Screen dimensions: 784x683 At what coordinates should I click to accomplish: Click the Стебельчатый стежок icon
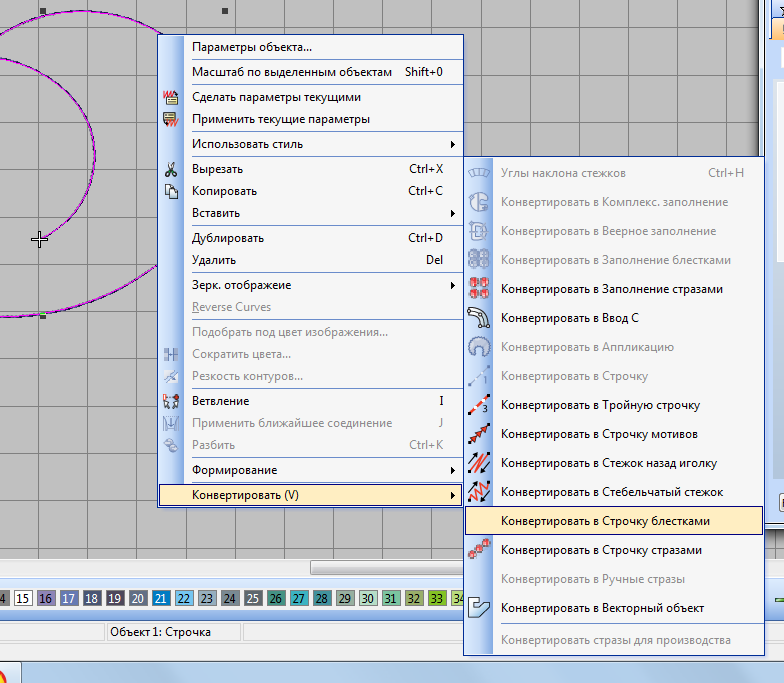pyautogui.click(x=479, y=492)
